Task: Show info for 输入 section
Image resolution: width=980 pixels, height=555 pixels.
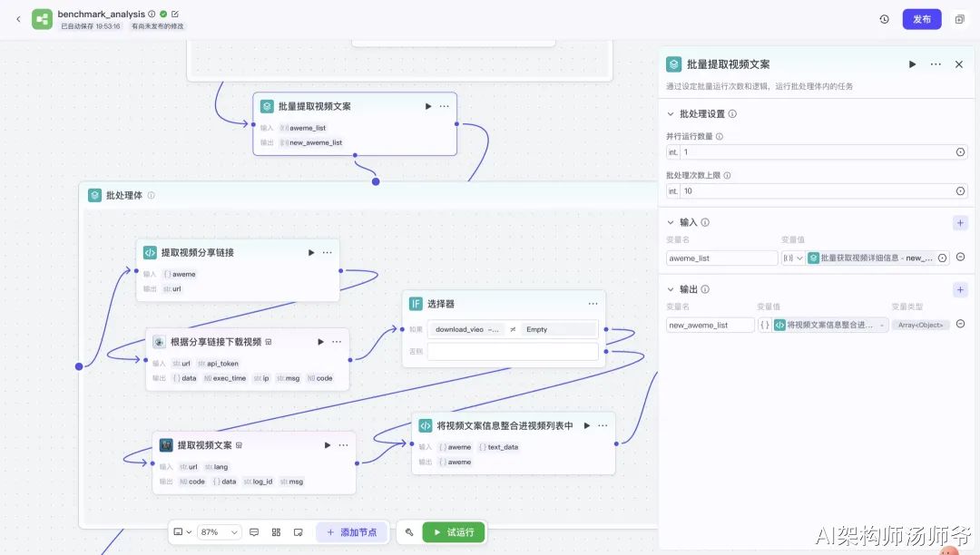Action: [x=705, y=222]
